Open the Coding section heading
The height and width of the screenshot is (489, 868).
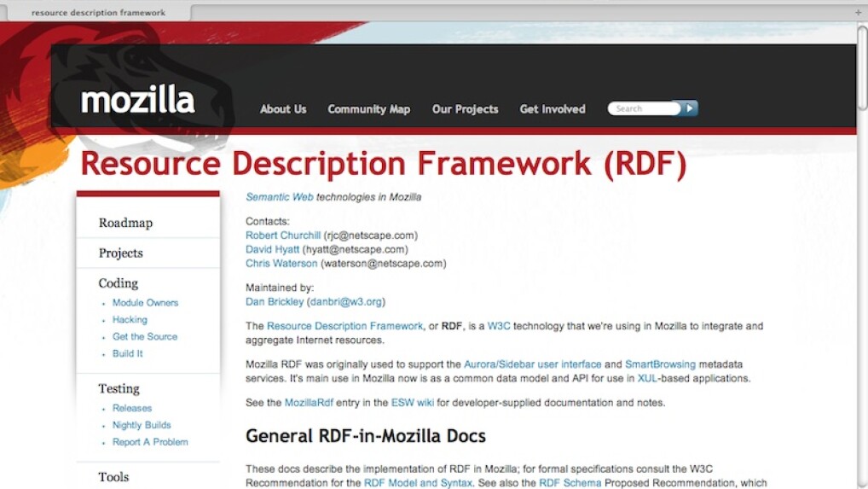119,283
